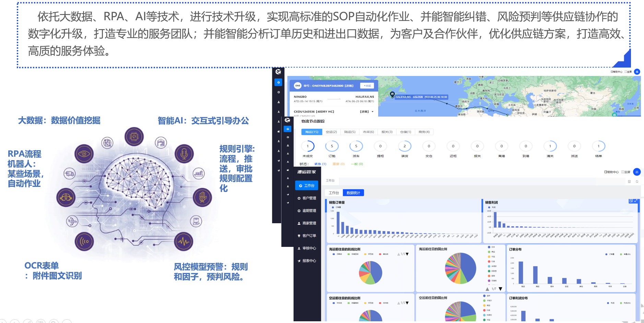This screenshot has height=323, width=644.
Task: Click the bird logo atop the rearmost map window sidebar
Action: pos(278,72)
